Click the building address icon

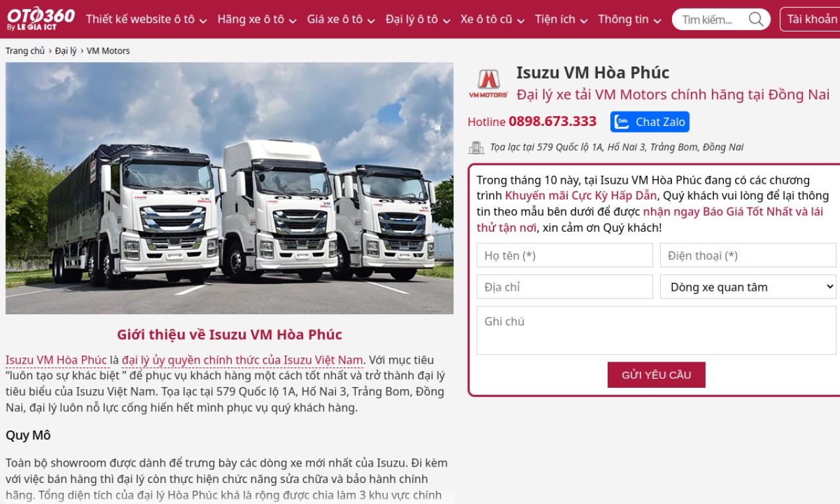pyautogui.click(x=476, y=148)
